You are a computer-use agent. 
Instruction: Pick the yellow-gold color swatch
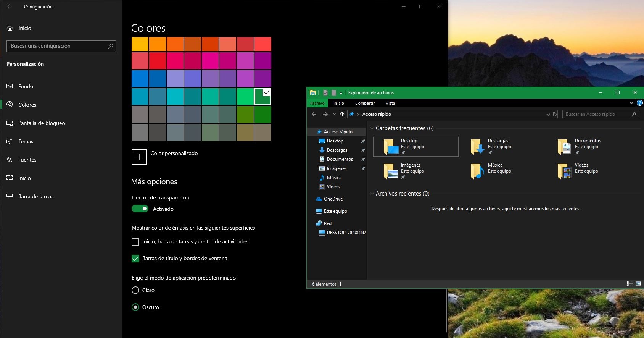click(x=140, y=44)
